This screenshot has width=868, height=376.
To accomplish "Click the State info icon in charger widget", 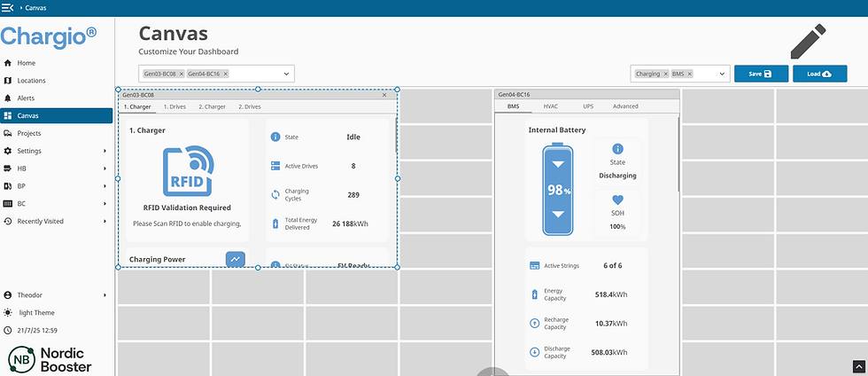I will tap(275, 137).
